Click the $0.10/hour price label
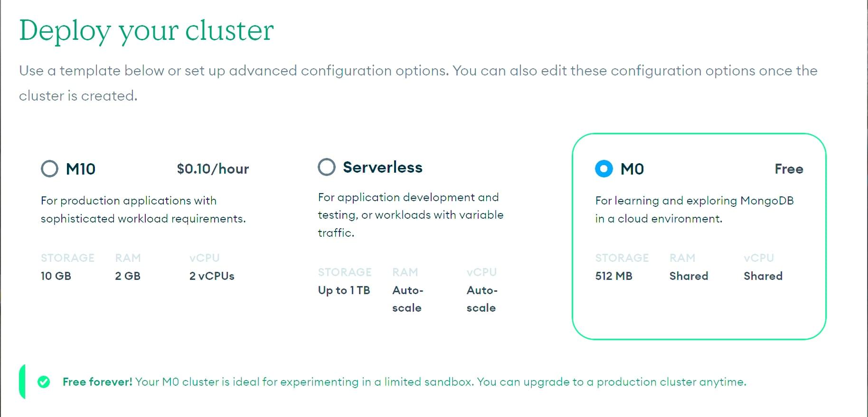 (x=213, y=169)
